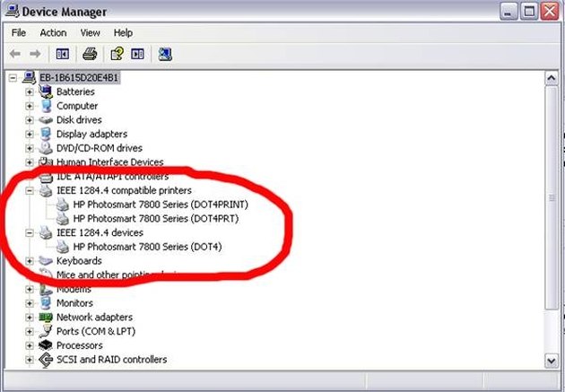Select the Processors chip icon

click(x=46, y=345)
